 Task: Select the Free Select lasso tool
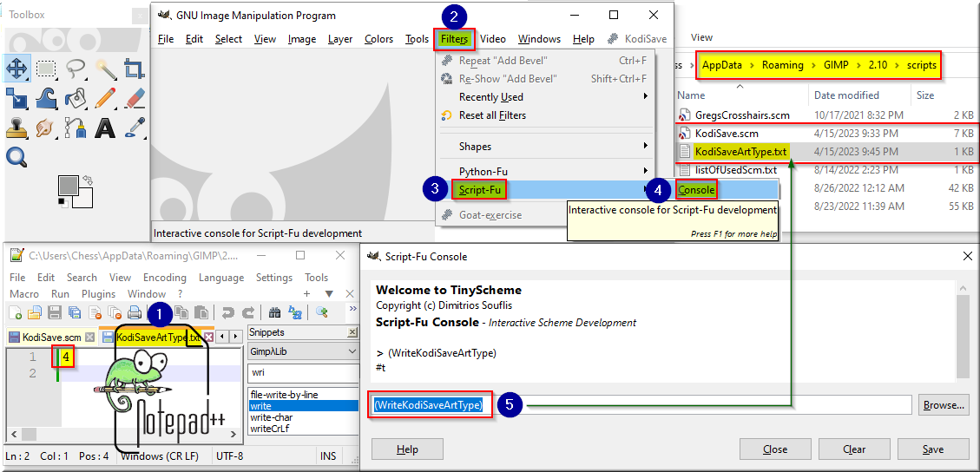pyautogui.click(x=75, y=68)
